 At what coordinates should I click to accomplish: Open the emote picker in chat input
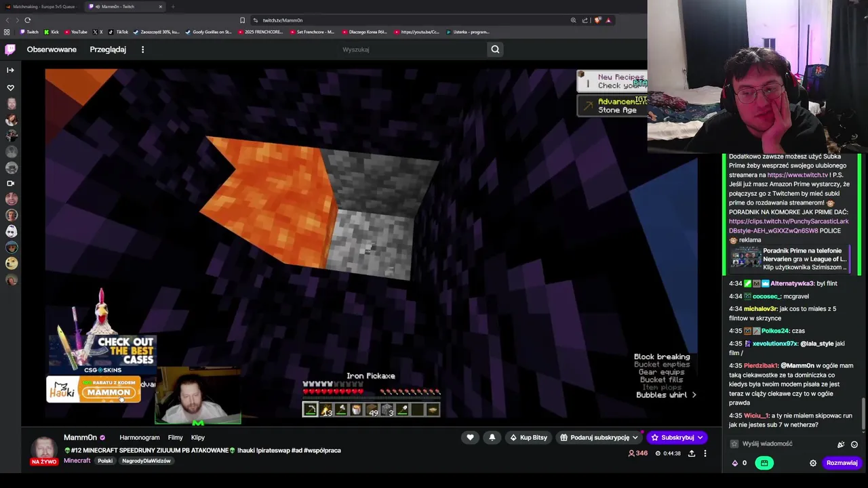[854, 445]
